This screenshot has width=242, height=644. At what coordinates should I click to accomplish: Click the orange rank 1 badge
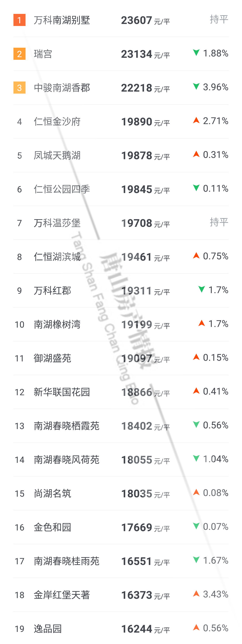[19, 20]
